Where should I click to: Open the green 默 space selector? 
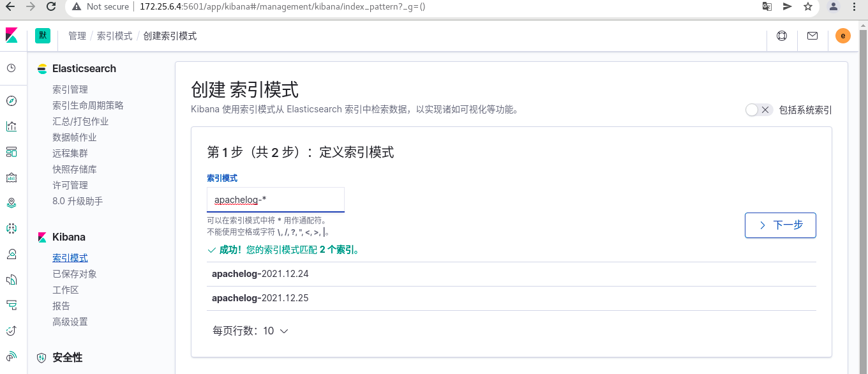tap(43, 36)
